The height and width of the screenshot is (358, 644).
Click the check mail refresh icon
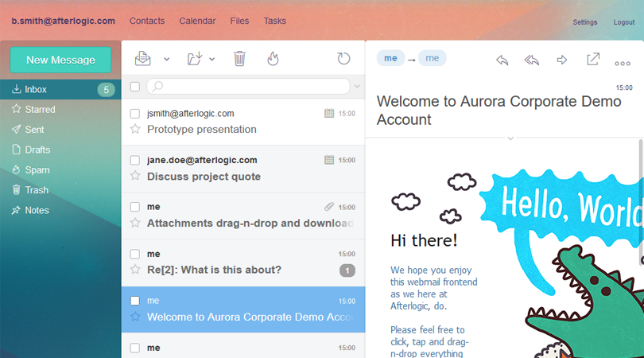pyautogui.click(x=343, y=59)
